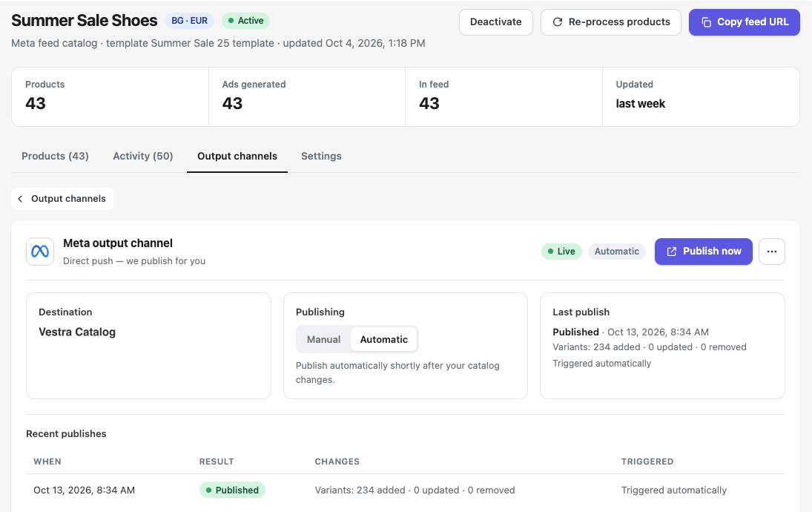
Task: Click the Automatic badge near Publish now
Action: tap(617, 252)
